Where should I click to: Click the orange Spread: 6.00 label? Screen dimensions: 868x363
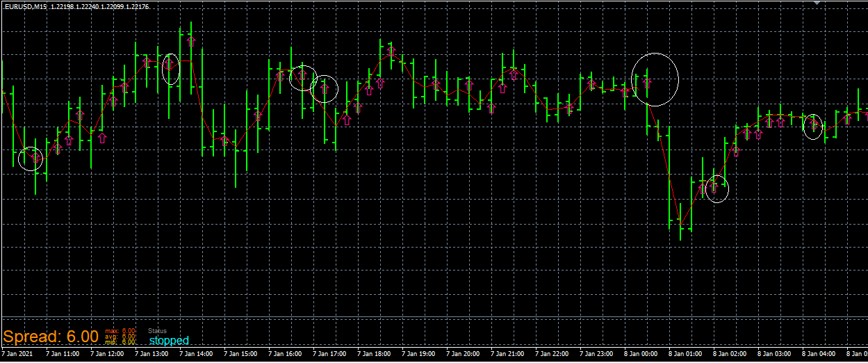click(x=51, y=337)
